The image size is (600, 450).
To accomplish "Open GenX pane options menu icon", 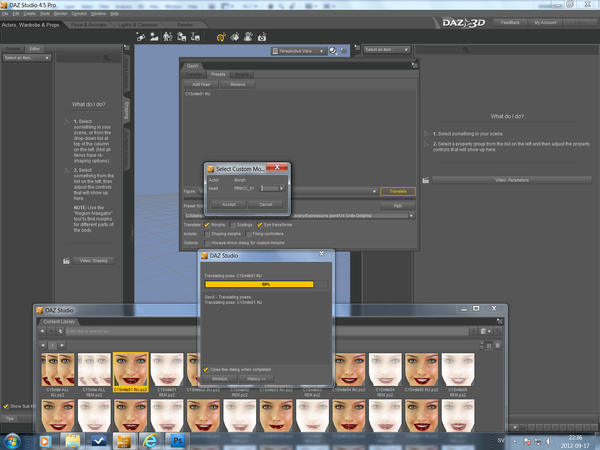I will pos(414,65).
